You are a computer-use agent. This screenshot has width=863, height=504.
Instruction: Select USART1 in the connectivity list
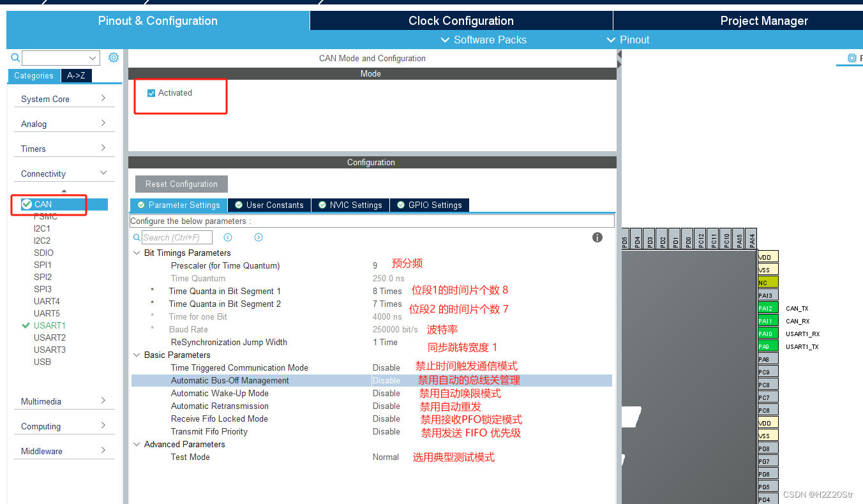[x=50, y=325]
